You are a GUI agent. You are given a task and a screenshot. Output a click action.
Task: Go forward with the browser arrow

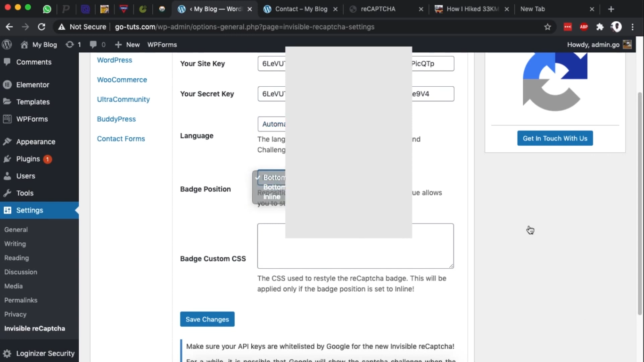point(25,27)
